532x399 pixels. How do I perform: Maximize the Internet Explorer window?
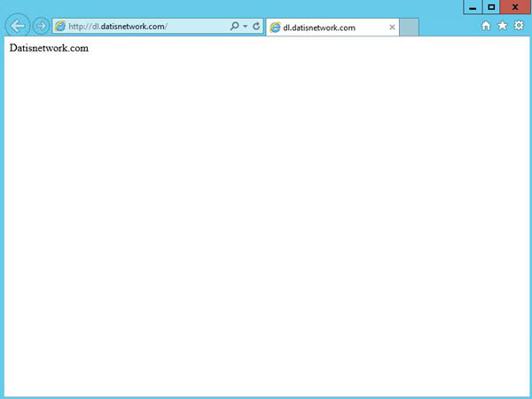pos(491,7)
